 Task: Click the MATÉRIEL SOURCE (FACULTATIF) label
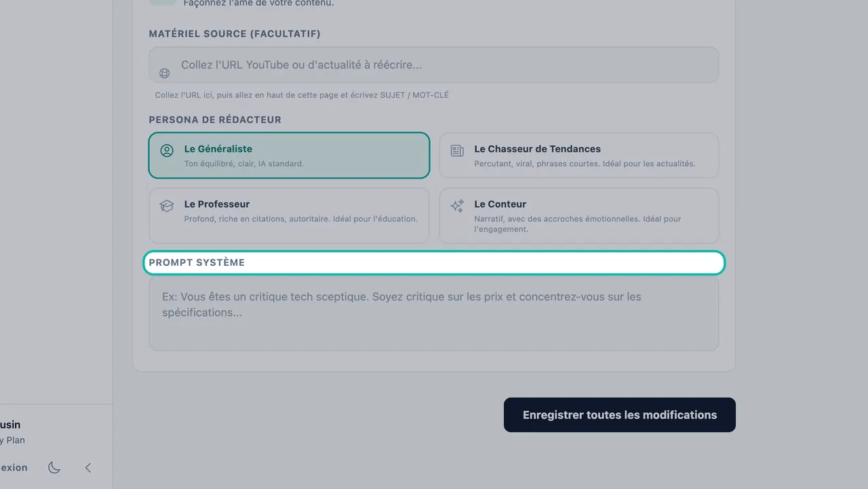tap(235, 34)
